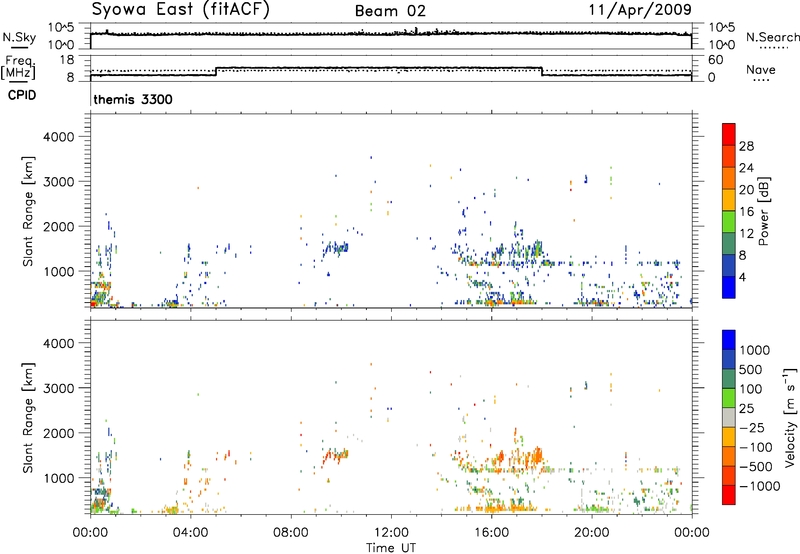Click the '08:00' time axis tick
The width and height of the screenshot is (800, 554).
pos(291,533)
